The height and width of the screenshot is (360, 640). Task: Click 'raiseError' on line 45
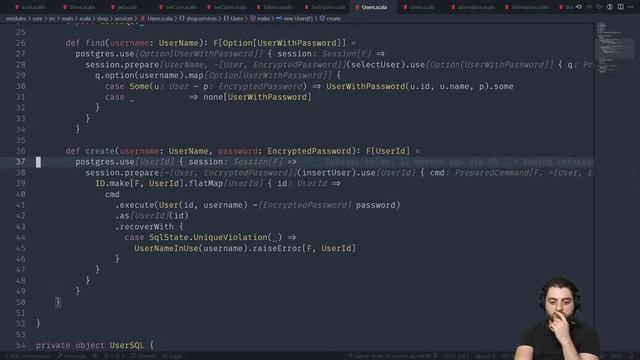[277, 248]
